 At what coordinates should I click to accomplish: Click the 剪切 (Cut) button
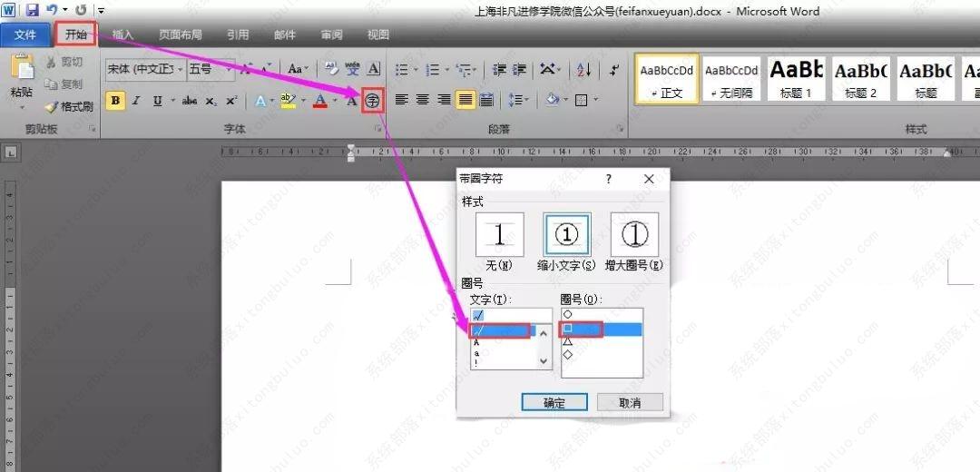(64, 62)
